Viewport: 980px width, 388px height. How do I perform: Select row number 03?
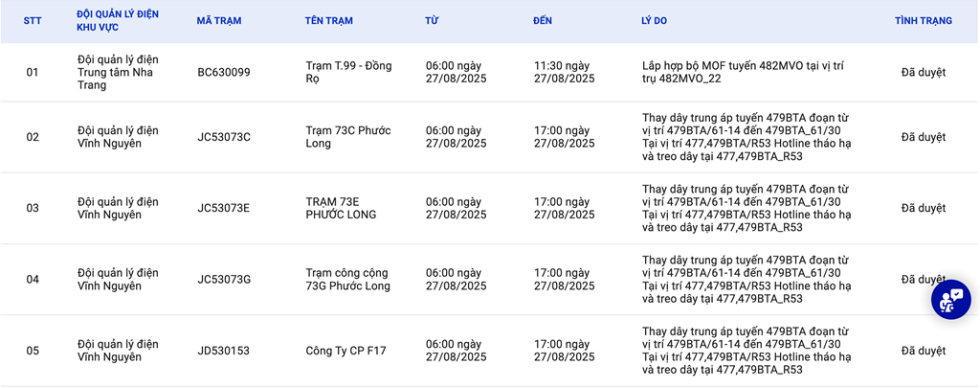click(x=33, y=209)
